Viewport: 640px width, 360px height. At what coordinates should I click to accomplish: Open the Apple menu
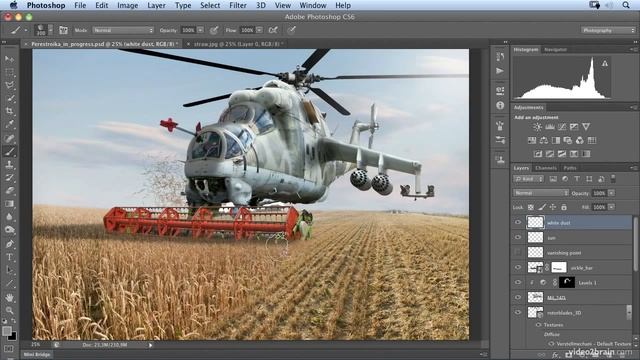pyautogui.click(x=13, y=5)
